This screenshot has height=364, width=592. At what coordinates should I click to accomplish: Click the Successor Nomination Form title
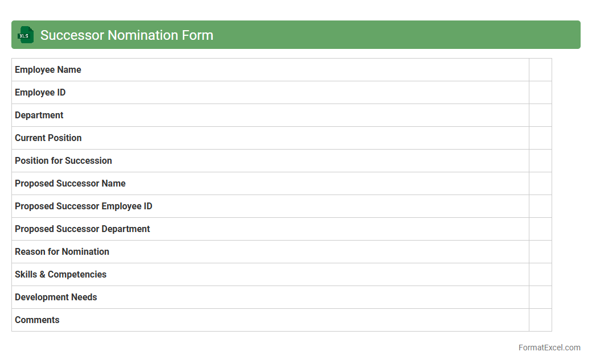click(x=126, y=35)
